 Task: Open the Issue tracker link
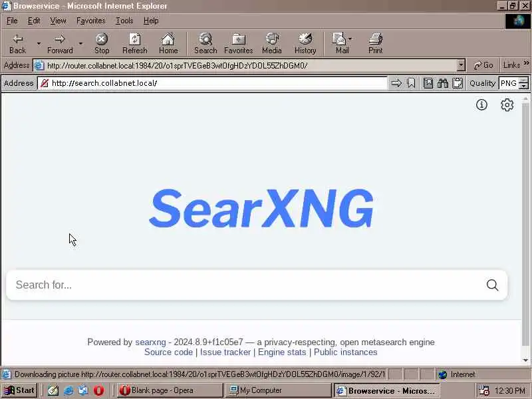coord(225,352)
